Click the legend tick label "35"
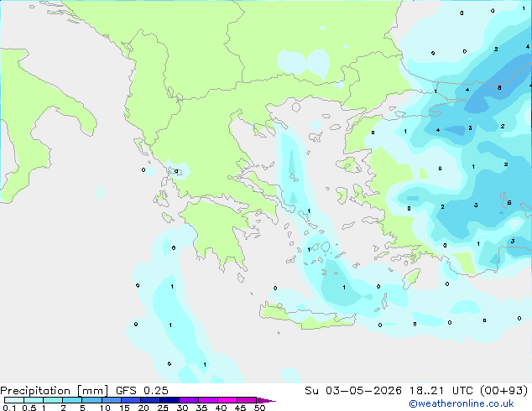Viewport: 532px width, 411px height. coord(201,408)
